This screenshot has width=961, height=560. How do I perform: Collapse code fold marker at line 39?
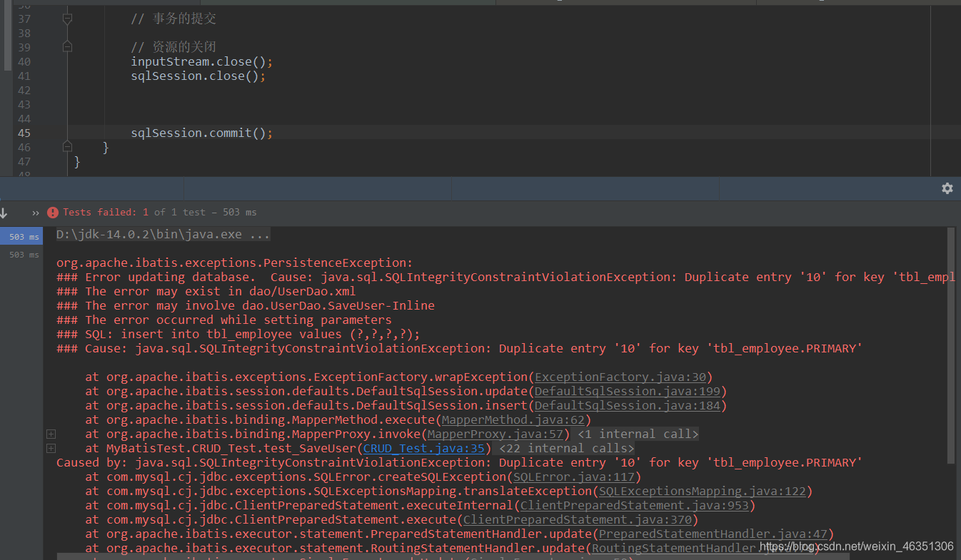click(67, 47)
